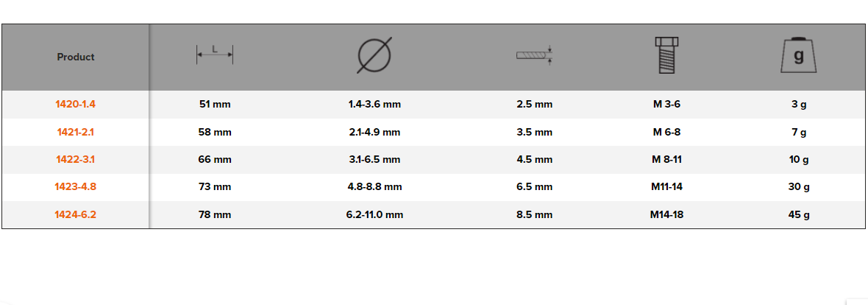Open product link 1422-3.1
868x305 pixels.
tap(76, 159)
